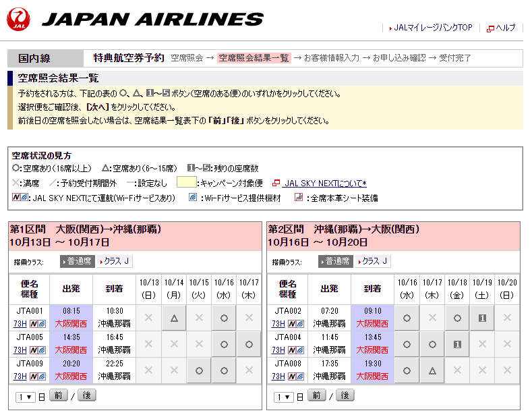The height and width of the screenshot is (419, 532).
Task: Click 前 button under 第2区間 table
Action: point(316,395)
